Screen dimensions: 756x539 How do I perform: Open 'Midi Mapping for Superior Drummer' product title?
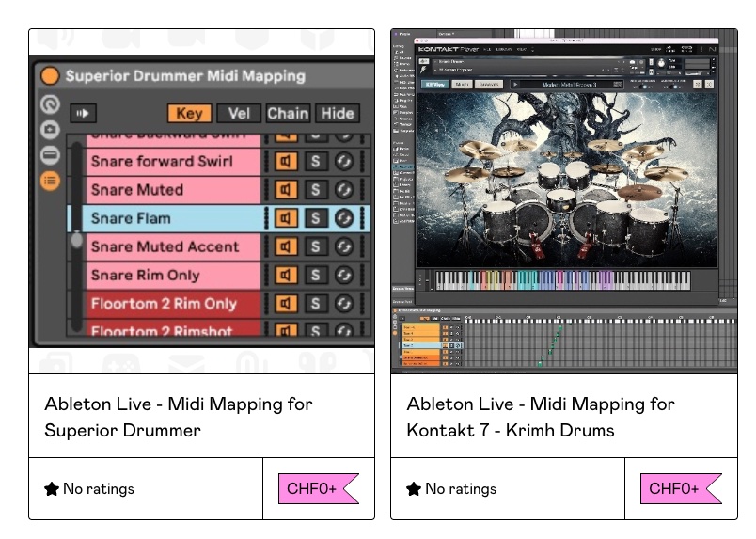(x=179, y=417)
